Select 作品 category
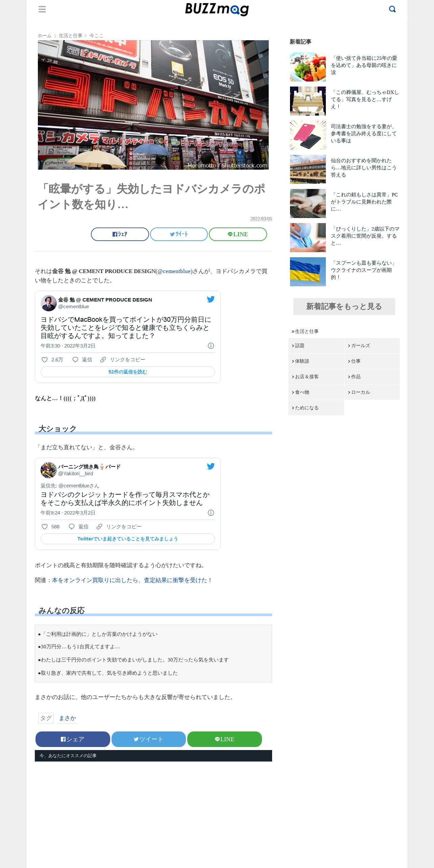The width and height of the screenshot is (434, 868). [x=372, y=377]
